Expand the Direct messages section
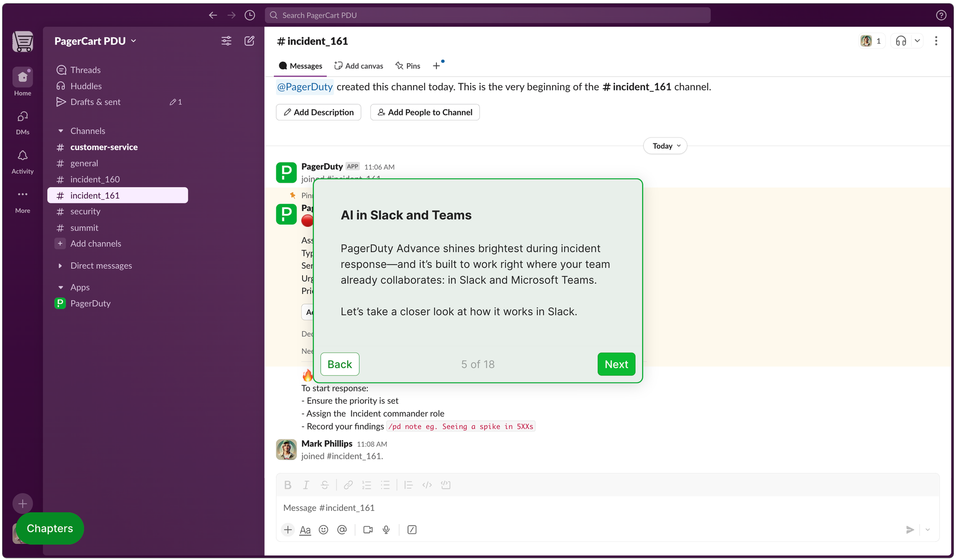The height and width of the screenshot is (560, 956). point(60,266)
